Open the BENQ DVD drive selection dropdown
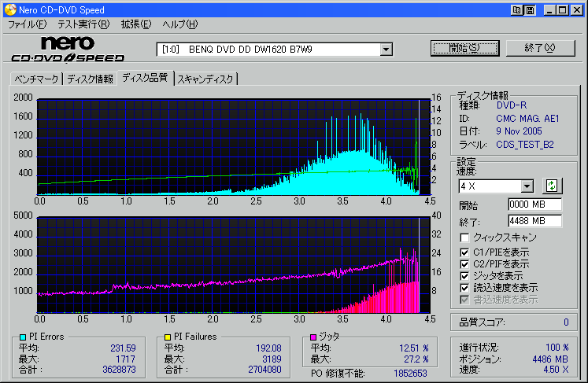The width and height of the screenshot is (588, 383). 386,50
